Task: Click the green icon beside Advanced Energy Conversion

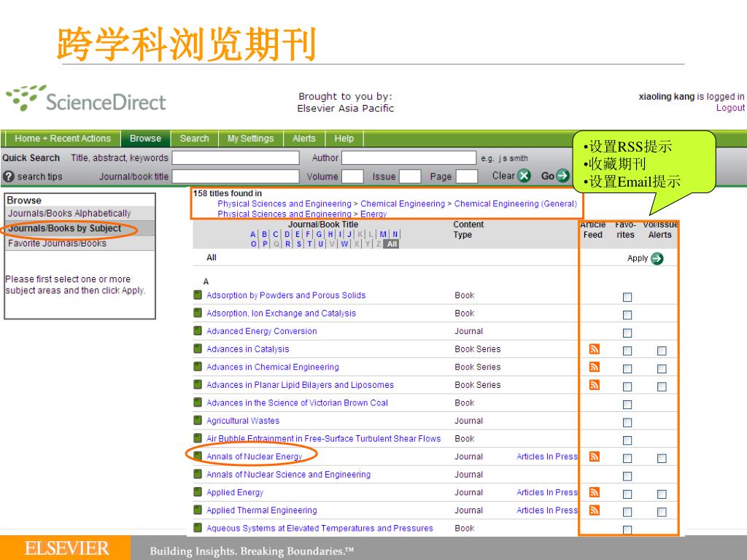Action: pos(198,330)
